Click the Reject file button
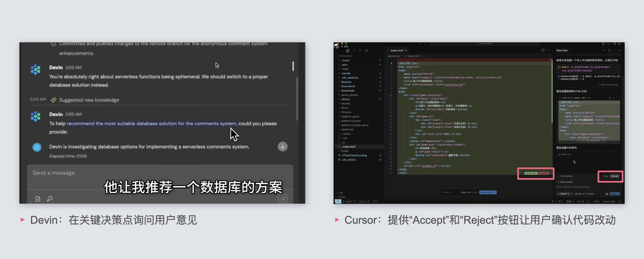Viewport: 644px width, 259px height. tap(469, 192)
